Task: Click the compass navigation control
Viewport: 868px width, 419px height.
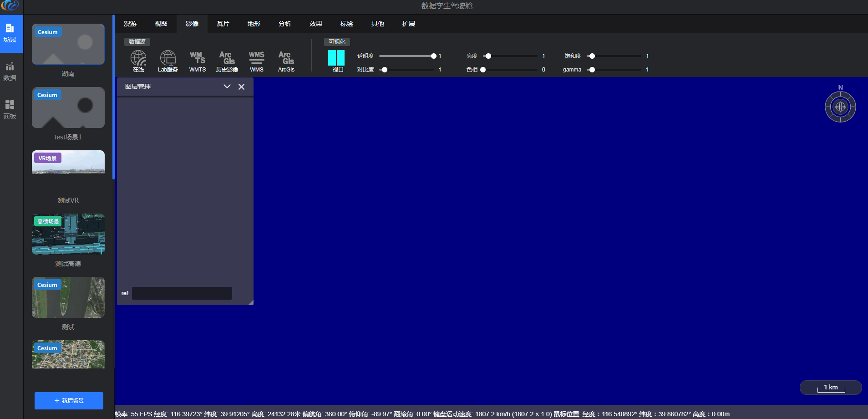Action: [x=840, y=107]
